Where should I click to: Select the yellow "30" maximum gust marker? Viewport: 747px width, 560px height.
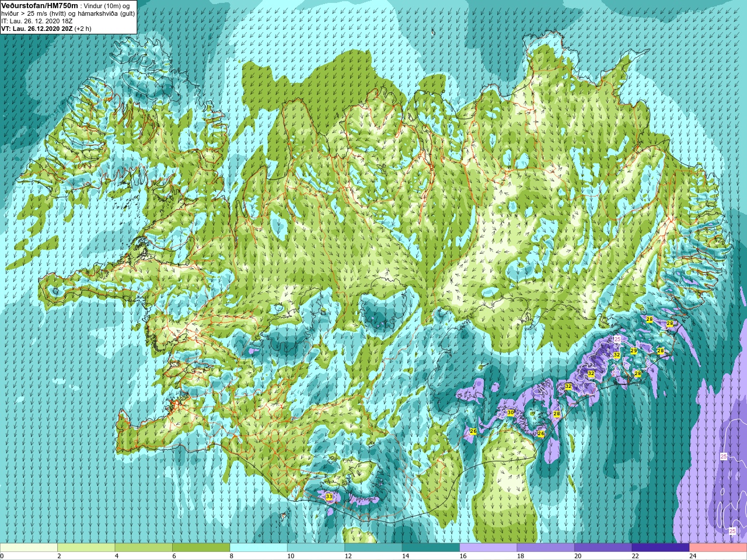pyautogui.click(x=511, y=412)
